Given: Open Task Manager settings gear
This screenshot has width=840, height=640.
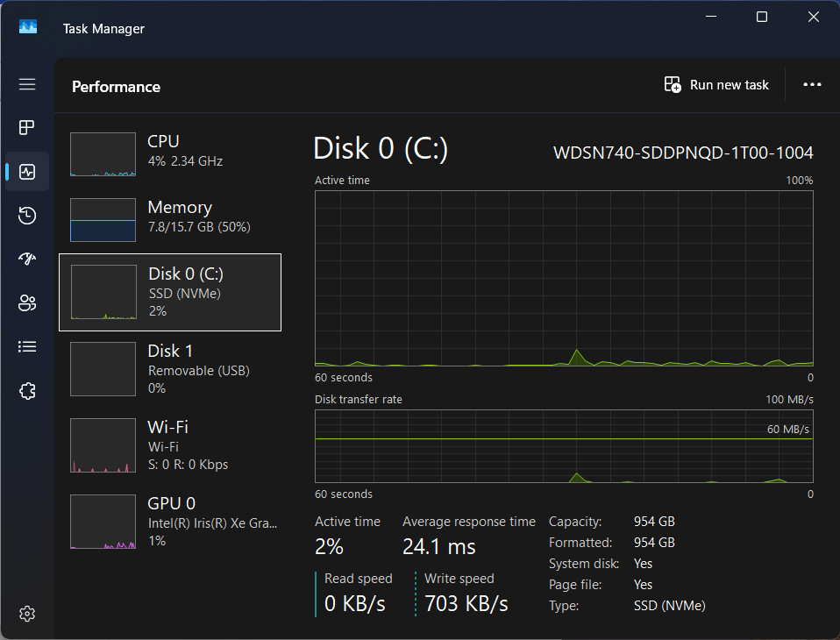Looking at the screenshot, I should click(27, 613).
